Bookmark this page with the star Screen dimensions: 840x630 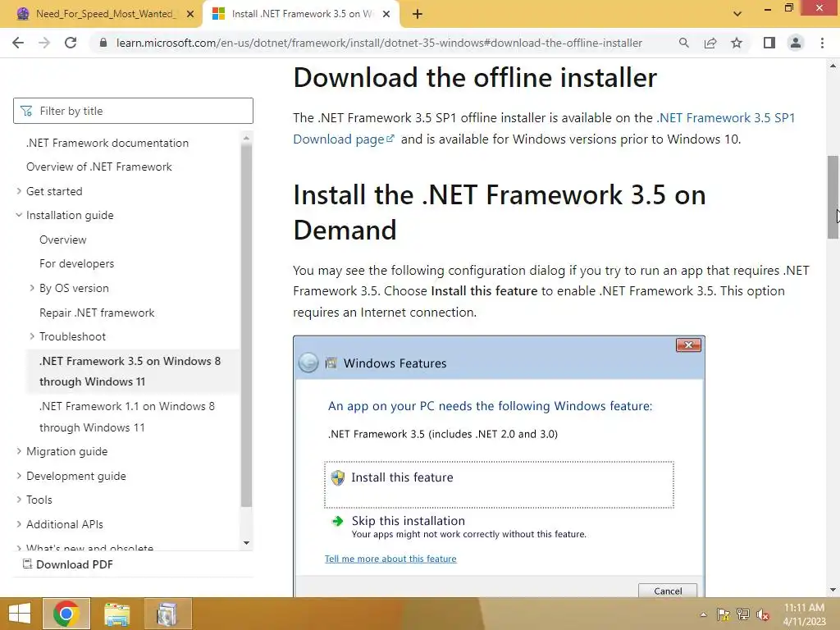737,43
